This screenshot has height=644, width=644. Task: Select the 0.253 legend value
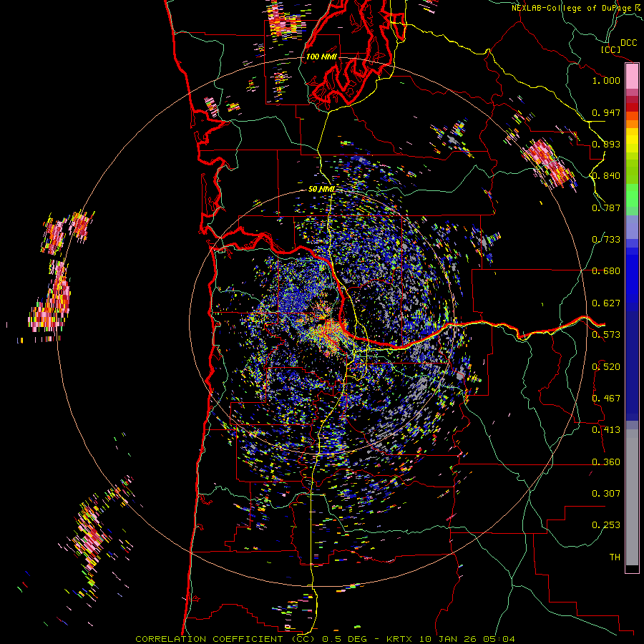pos(606,525)
